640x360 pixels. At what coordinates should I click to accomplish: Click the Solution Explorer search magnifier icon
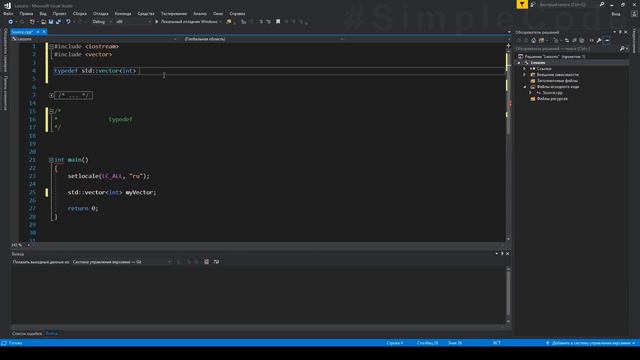coord(622,49)
